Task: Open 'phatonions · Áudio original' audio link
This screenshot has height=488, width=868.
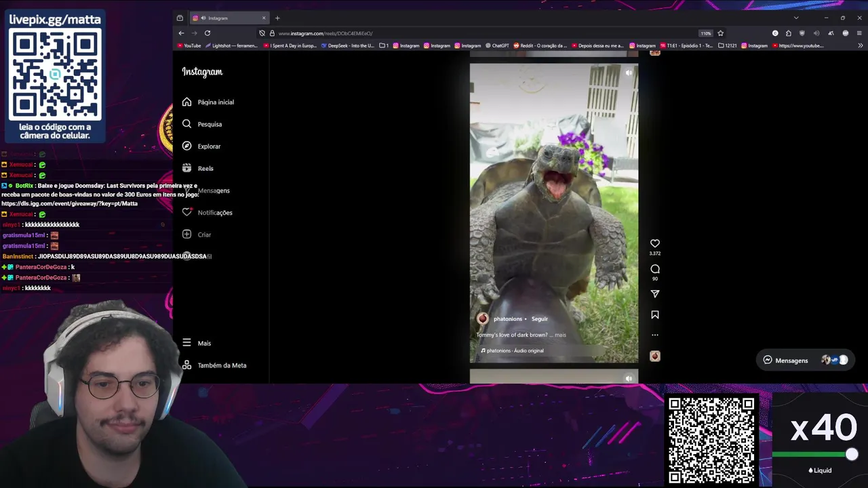Action: (x=513, y=350)
